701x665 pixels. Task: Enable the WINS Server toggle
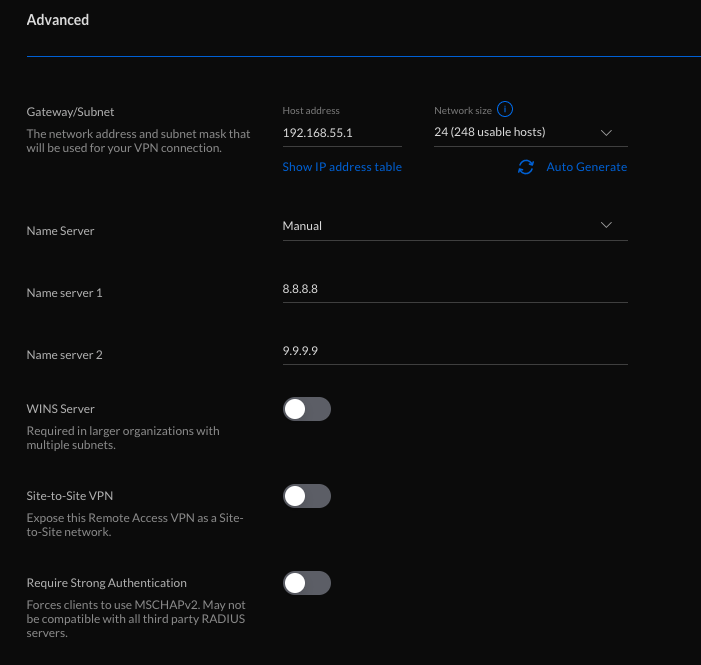click(307, 409)
